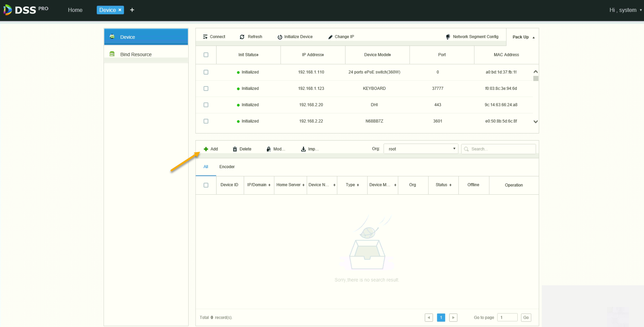Screen dimensions: 644x327
Task: Open Change IP with the pencil icon
Action: point(330,37)
